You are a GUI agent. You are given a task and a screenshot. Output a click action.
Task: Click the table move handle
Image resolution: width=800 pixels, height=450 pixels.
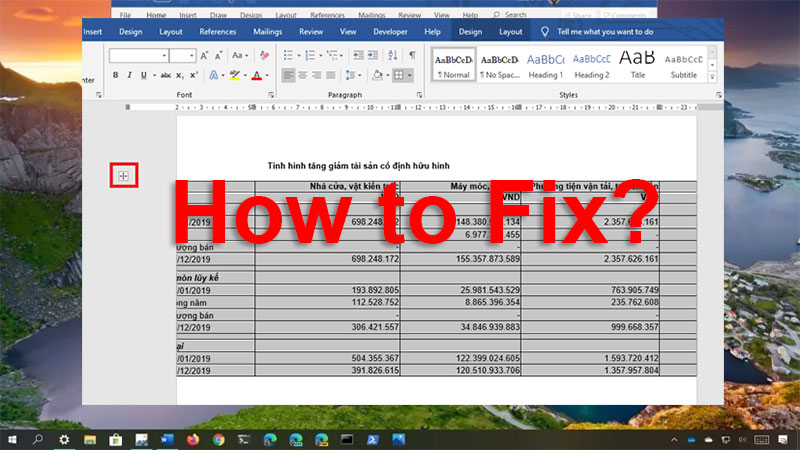click(123, 176)
